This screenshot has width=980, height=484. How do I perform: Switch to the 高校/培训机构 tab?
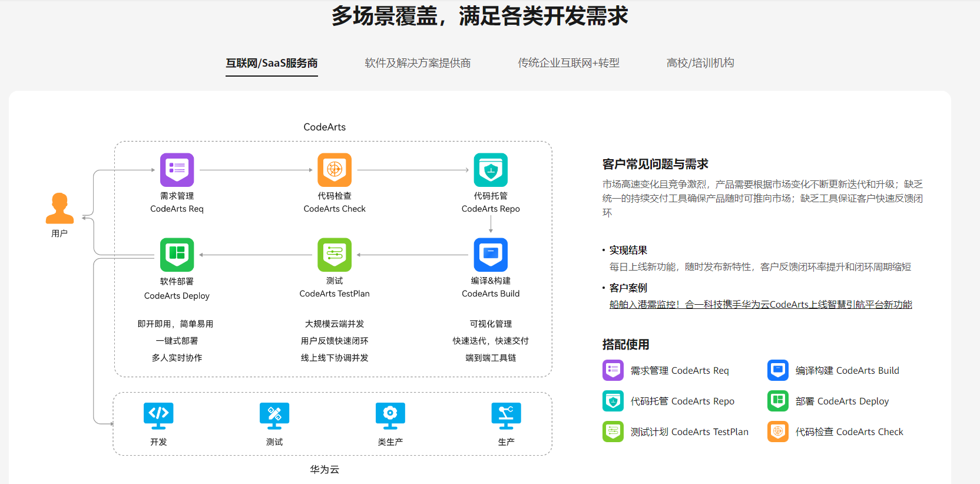tap(700, 63)
